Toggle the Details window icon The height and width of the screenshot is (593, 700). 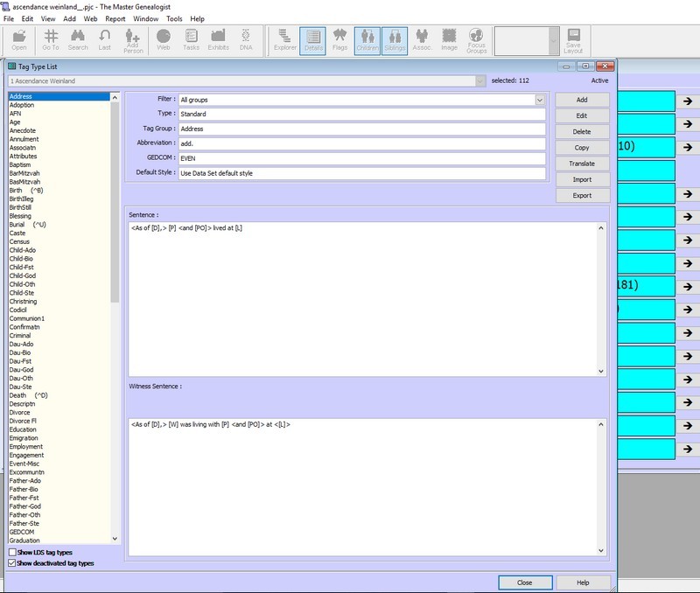tap(313, 40)
